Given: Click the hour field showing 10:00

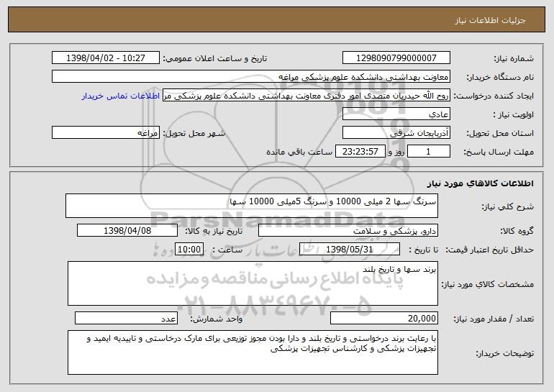Looking at the screenshot, I should coord(189,250).
